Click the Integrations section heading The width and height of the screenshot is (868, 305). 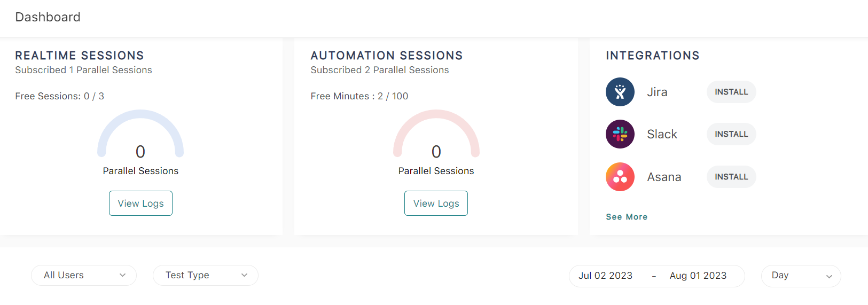[x=652, y=56]
